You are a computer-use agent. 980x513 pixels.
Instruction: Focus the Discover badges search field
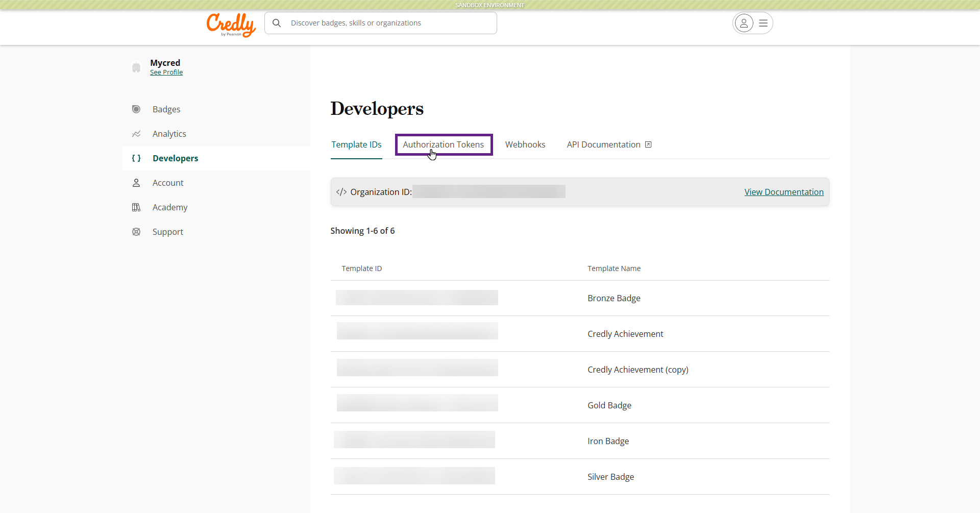388,23
